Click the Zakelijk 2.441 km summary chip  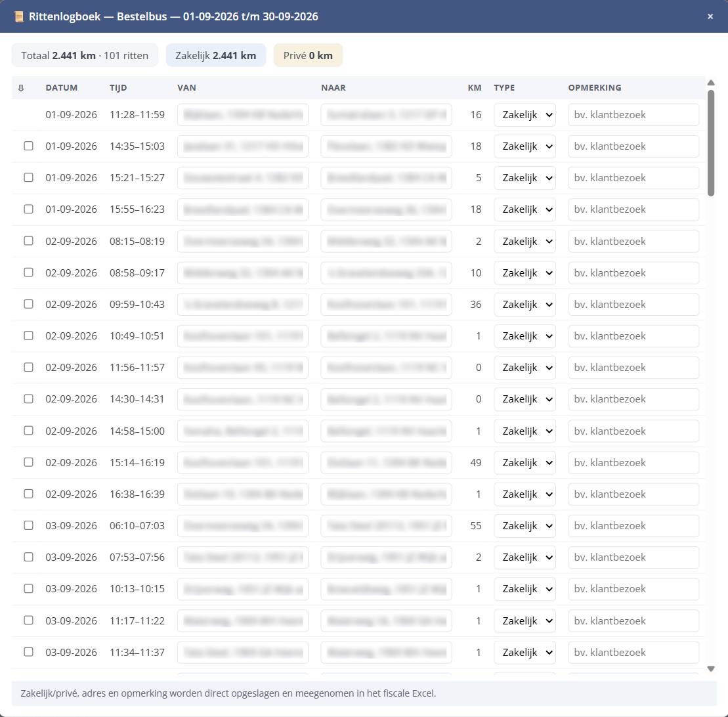point(216,55)
